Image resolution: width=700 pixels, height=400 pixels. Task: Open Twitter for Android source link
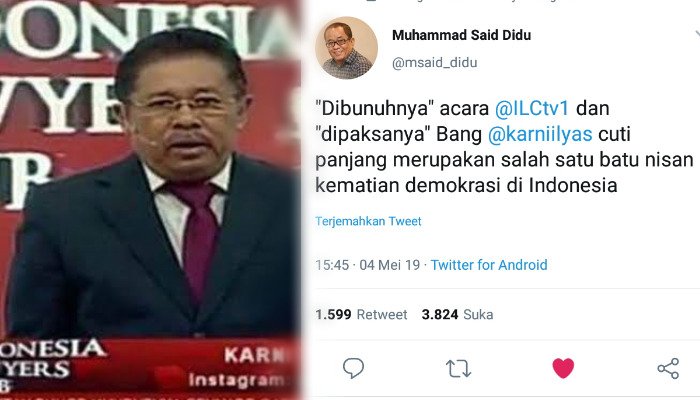pos(489,265)
